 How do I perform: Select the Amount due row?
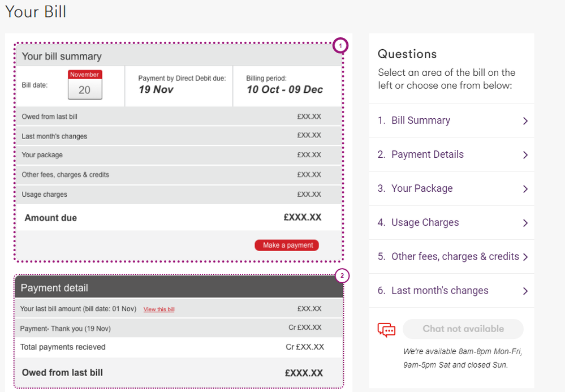click(x=179, y=217)
